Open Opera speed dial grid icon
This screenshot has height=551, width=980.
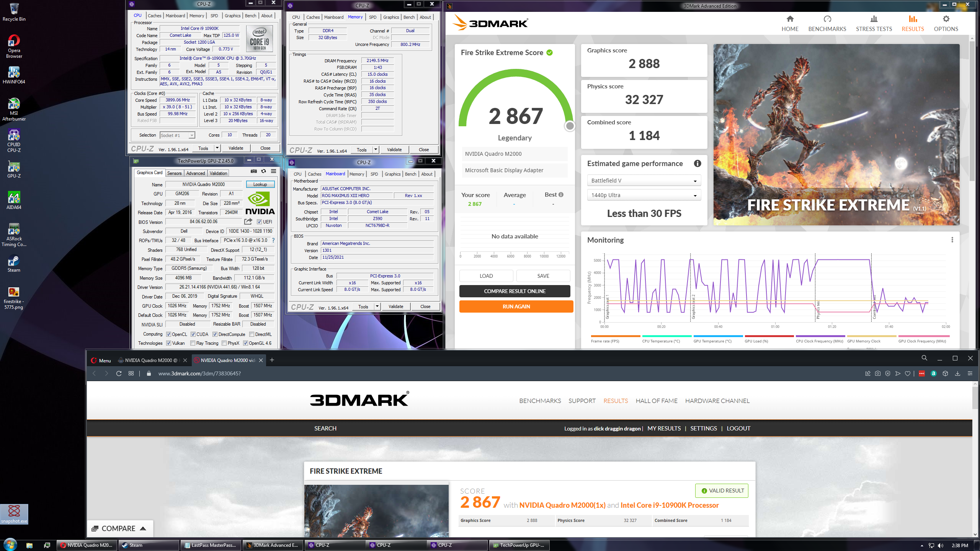tap(131, 373)
